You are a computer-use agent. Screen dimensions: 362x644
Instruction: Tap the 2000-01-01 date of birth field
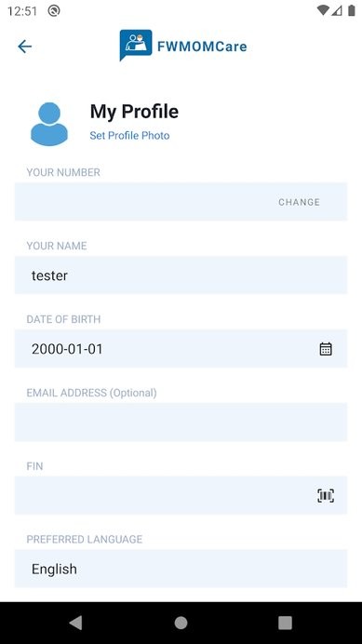[181, 348]
